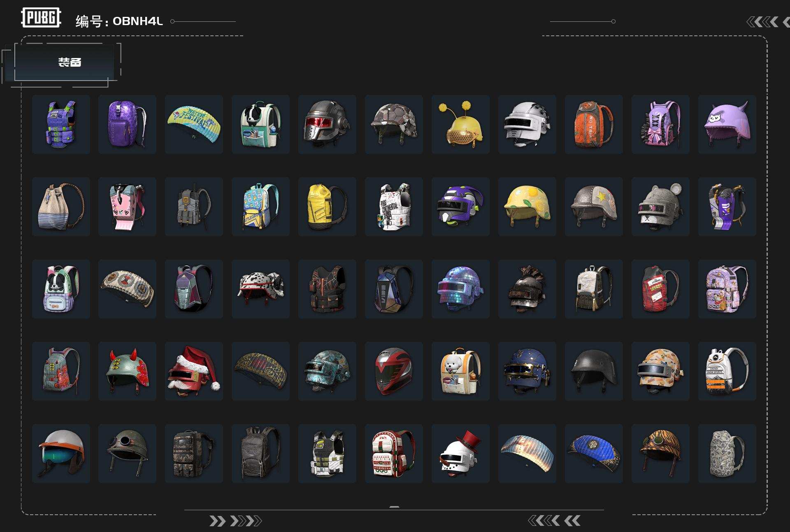Choose the purple scaled backpack

[x=127, y=124]
